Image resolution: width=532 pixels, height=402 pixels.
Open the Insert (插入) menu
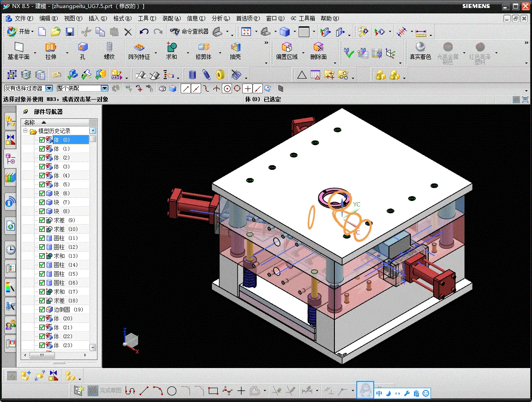[98, 18]
